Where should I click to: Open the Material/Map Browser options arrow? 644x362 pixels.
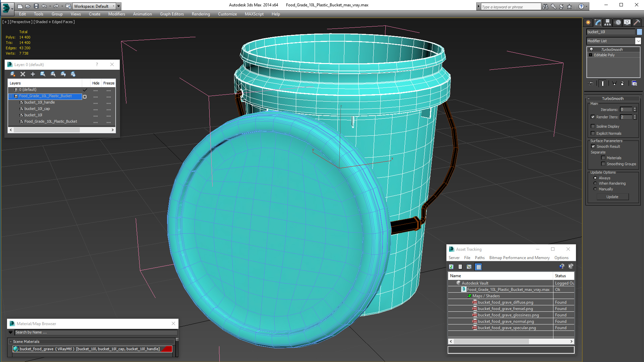10,333
